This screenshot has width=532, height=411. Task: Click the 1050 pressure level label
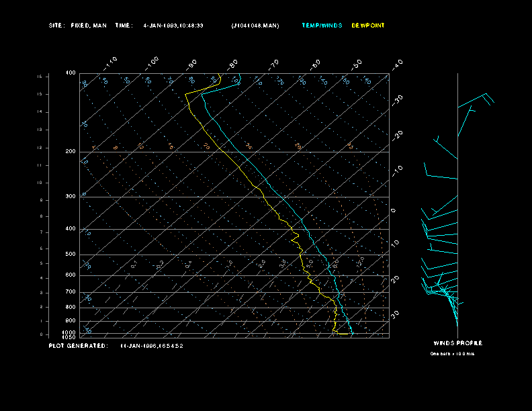tap(69, 337)
